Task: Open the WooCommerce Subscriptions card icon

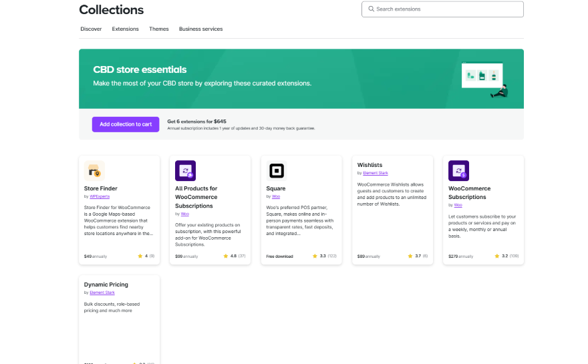Action: pyautogui.click(x=458, y=171)
